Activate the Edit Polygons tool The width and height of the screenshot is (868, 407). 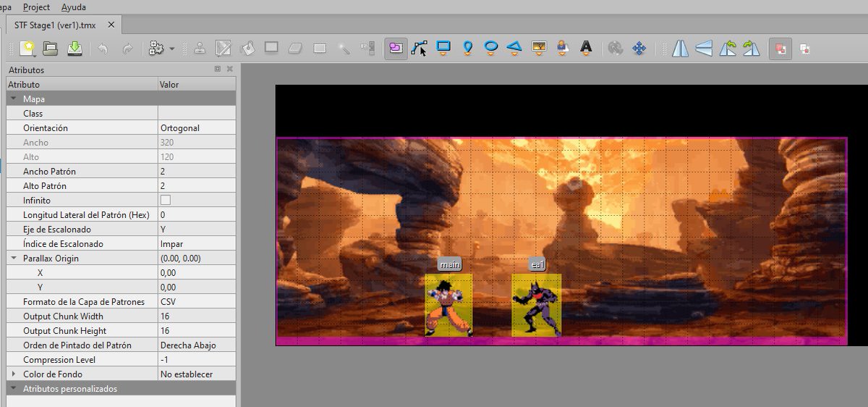click(x=420, y=49)
